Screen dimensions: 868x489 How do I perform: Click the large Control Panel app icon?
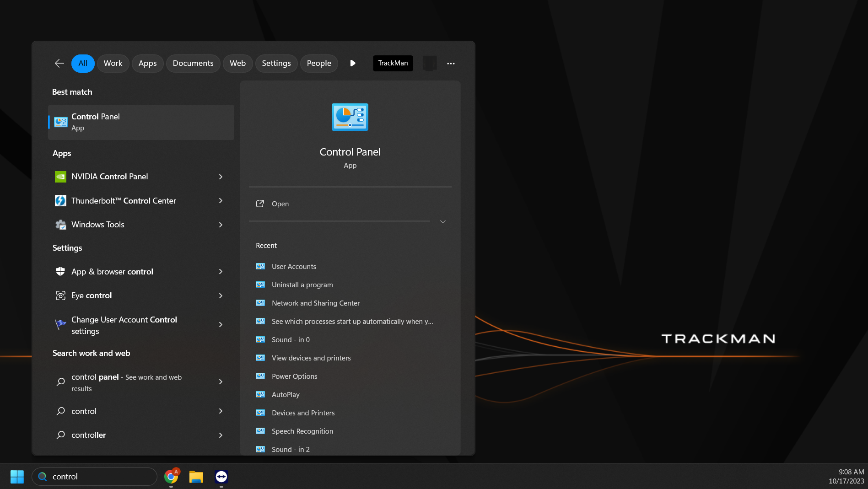pyautogui.click(x=350, y=117)
